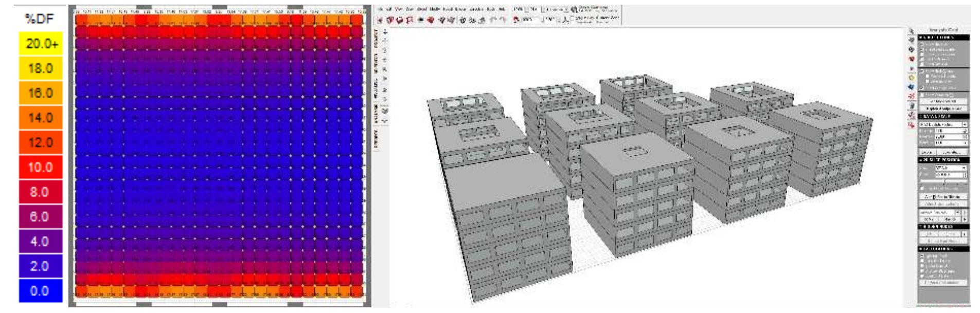
Task: Click the Adjust Grid Extents button
Action: [943, 204]
